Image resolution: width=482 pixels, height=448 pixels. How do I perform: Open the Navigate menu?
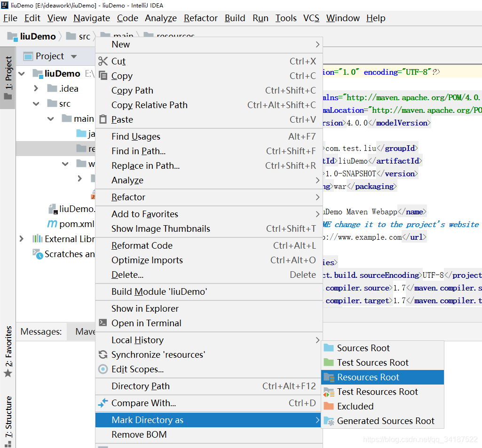click(92, 18)
